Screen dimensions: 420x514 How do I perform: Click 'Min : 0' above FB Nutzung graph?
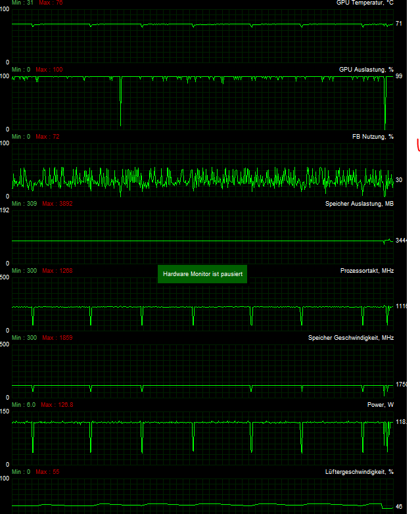21,137
